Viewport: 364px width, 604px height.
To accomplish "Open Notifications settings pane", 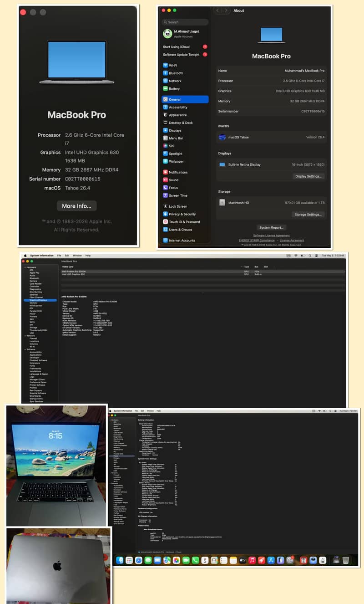I will tap(185, 172).
